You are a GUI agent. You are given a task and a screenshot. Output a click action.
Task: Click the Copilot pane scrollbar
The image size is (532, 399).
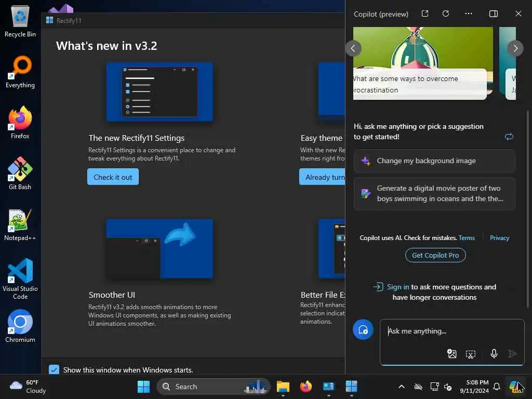[528, 209]
